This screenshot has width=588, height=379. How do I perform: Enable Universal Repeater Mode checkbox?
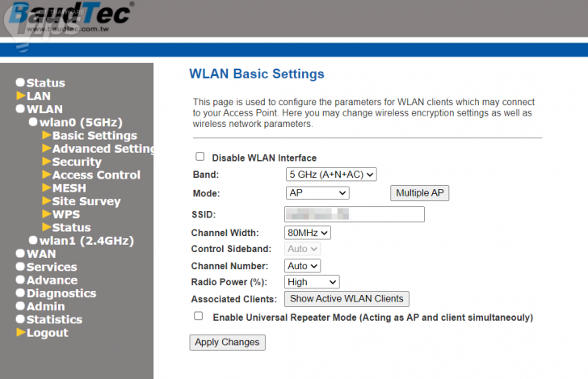coord(199,316)
